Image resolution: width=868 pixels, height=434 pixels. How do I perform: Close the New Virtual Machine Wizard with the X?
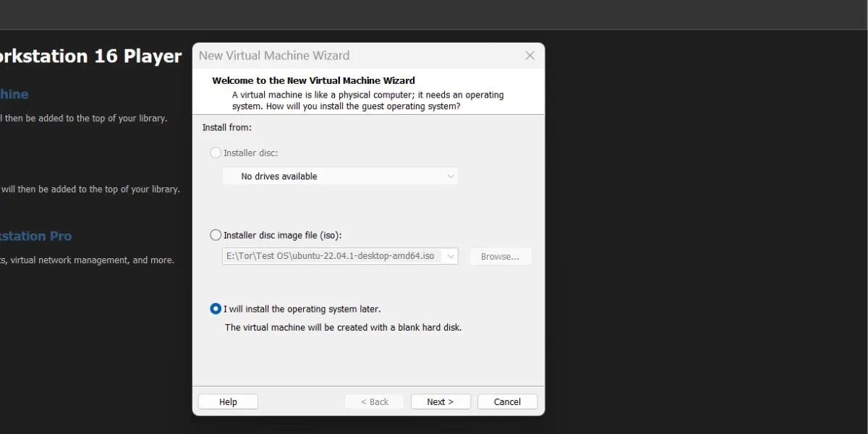click(x=529, y=55)
